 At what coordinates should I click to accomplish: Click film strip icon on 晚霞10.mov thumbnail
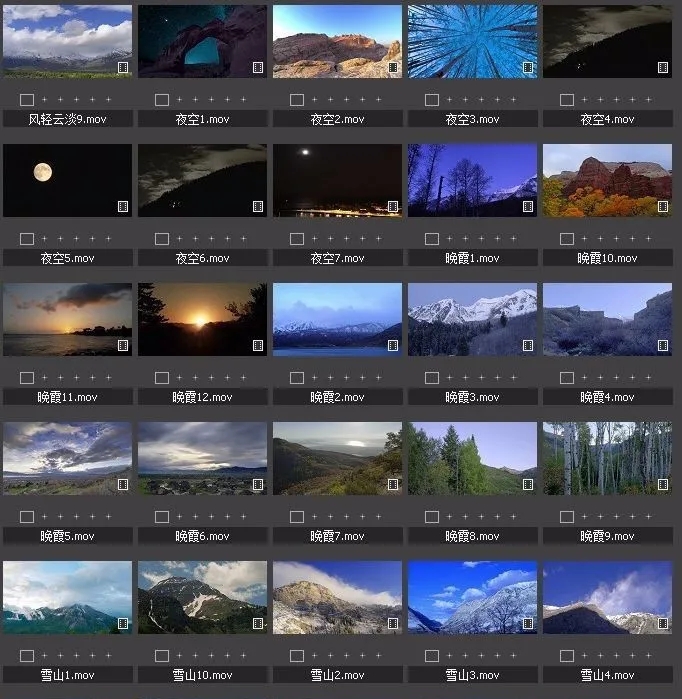pos(663,206)
